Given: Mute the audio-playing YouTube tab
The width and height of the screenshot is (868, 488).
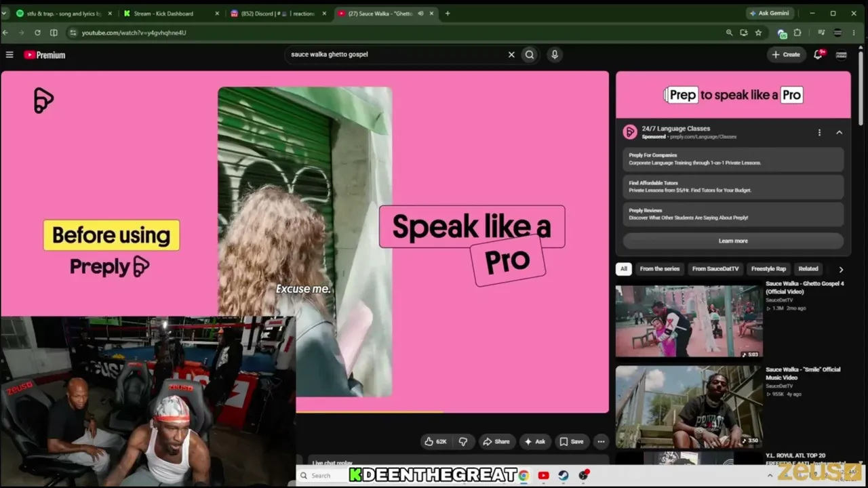Looking at the screenshot, I should coord(420,14).
